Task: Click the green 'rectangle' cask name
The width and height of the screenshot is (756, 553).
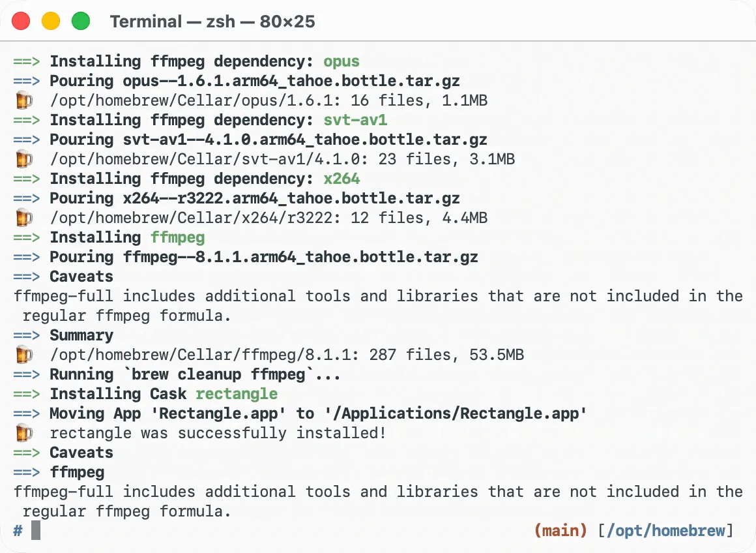Action: click(x=236, y=394)
